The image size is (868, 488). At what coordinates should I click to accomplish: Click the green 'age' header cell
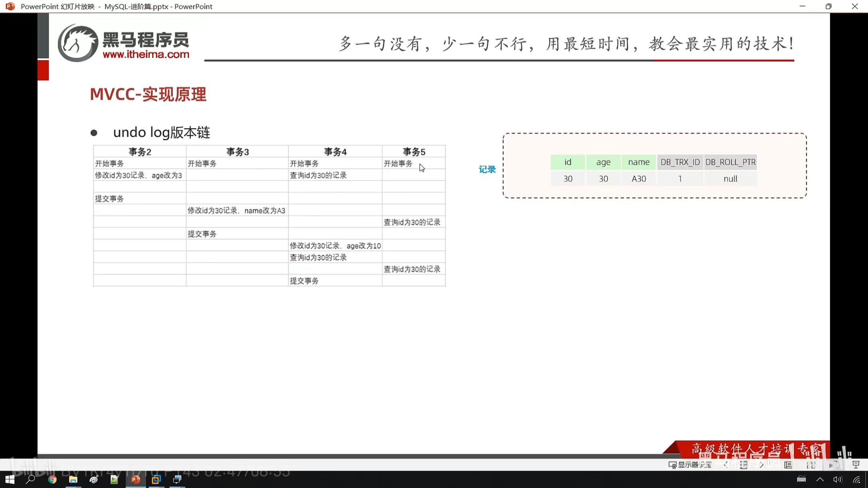click(x=603, y=162)
